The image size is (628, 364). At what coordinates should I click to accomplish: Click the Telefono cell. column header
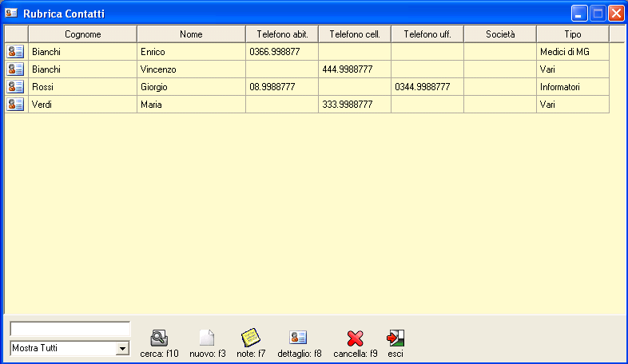(x=355, y=34)
